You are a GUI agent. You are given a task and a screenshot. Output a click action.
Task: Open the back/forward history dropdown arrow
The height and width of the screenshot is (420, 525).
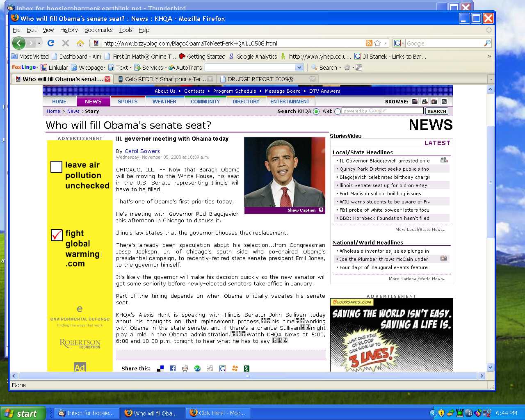pyautogui.click(x=39, y=43)
